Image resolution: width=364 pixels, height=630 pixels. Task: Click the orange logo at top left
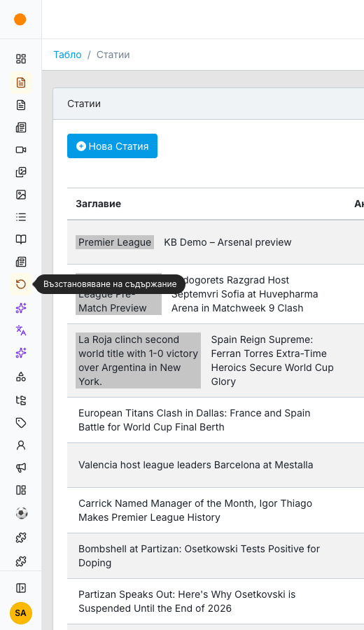pos(20,20)
